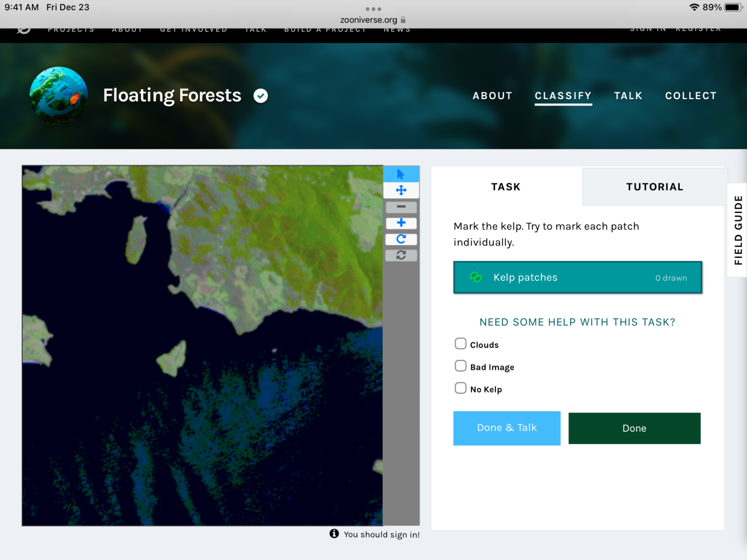Check the Clouds checkbox
Screen dimensions: 747x560
pos(460,344)
